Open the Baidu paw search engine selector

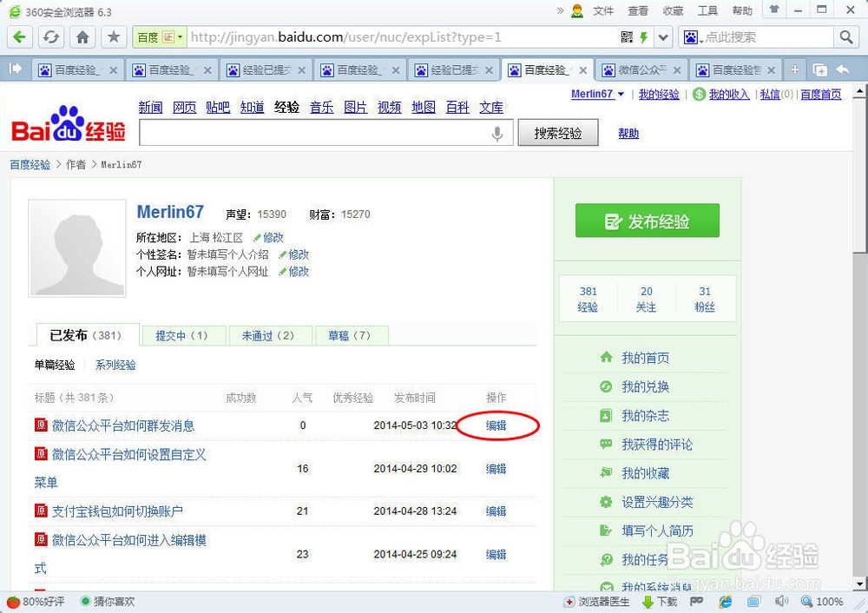(x=693, y=37)
